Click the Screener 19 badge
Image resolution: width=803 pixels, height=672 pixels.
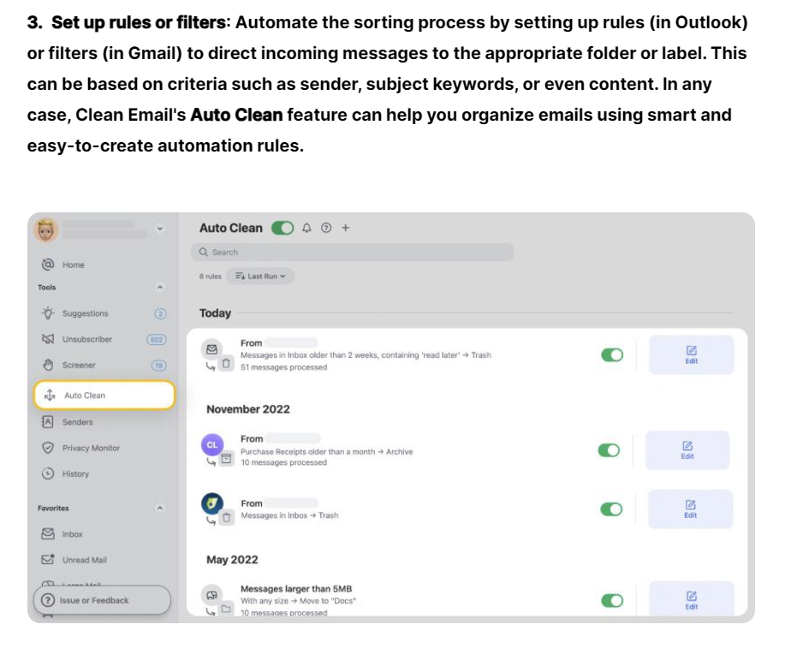158,366
